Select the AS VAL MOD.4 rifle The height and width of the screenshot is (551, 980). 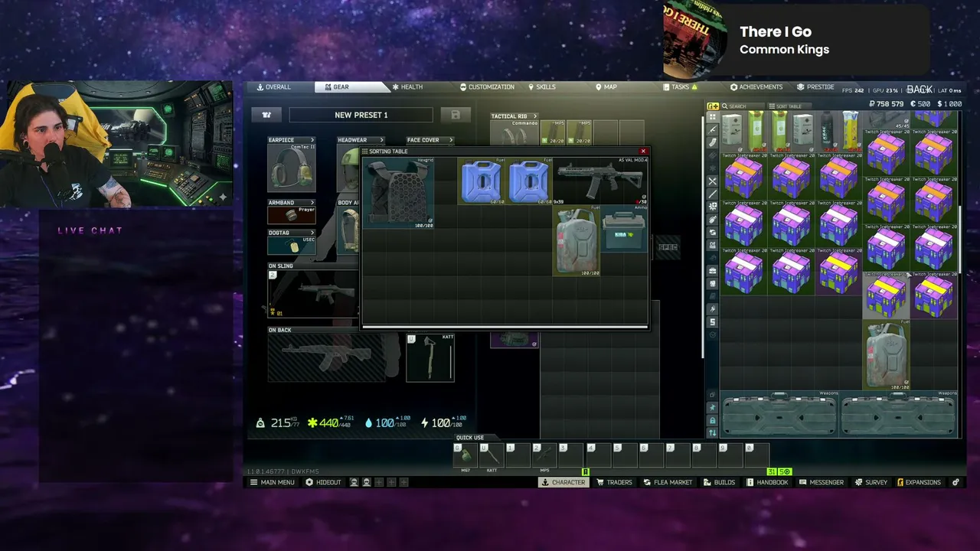(x=599, y=181)
